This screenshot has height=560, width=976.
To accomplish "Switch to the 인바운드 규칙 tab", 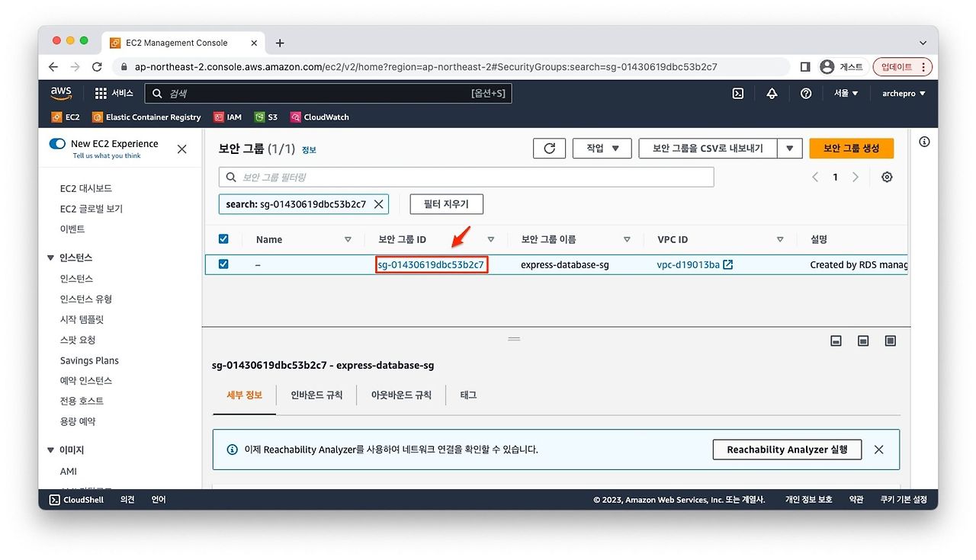I will pyautogui.click(x=316, y=395).
